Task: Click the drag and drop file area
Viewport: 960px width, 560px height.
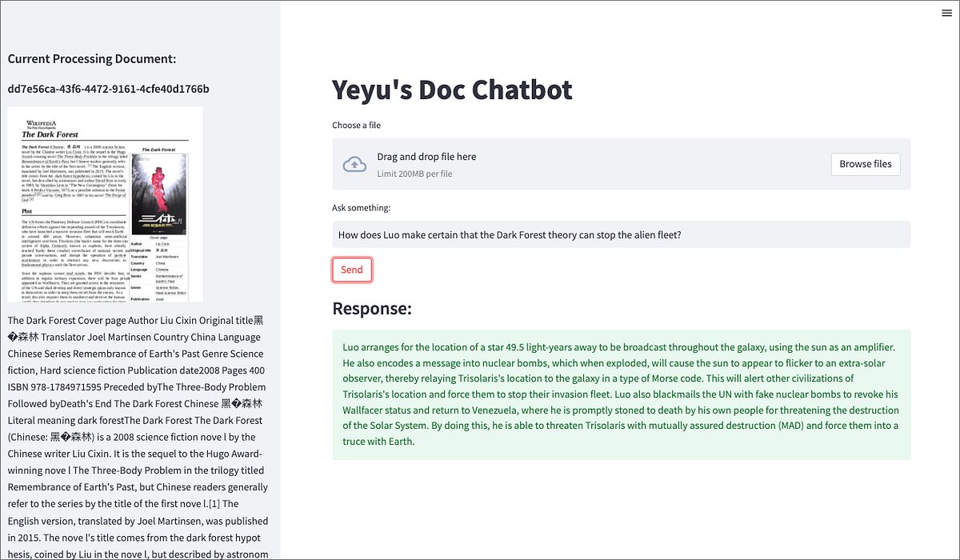Action: click(622, 164)
